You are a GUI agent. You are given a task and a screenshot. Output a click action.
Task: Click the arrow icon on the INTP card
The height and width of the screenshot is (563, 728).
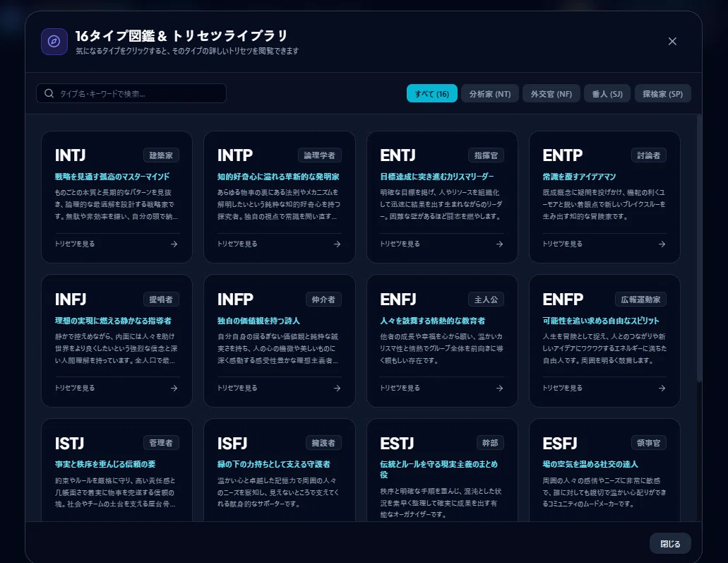coord(337,244)
